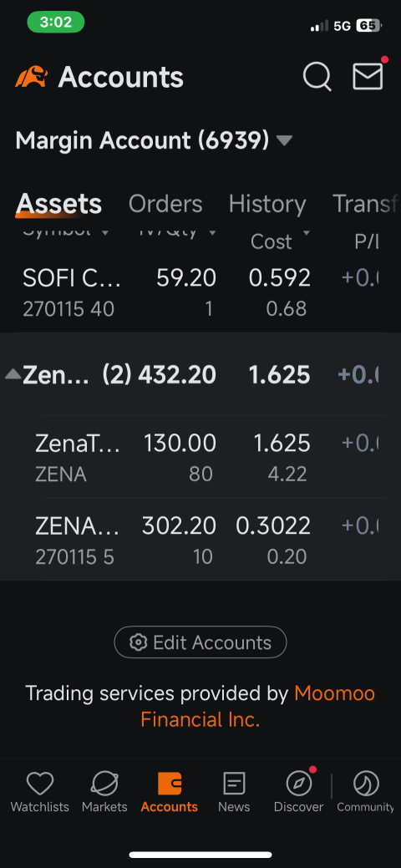Open Watchlists heart icon
The image size is (401, 868).
[40, 784]
